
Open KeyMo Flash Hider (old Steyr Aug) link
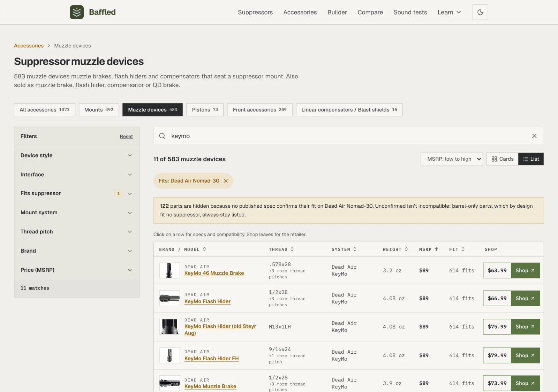pos(220,330)
